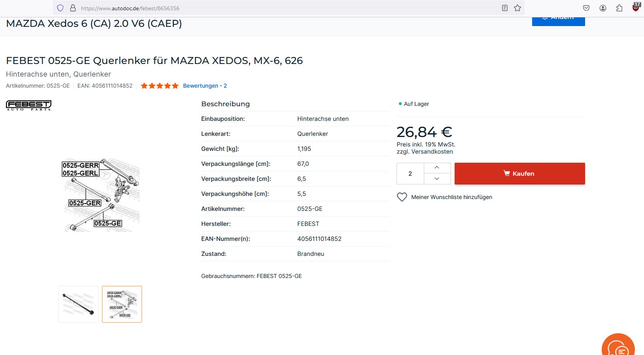Click the blue Ändern vehicle button
The width and height of the screenshot is (644, 355).
[x=558, y=20]
